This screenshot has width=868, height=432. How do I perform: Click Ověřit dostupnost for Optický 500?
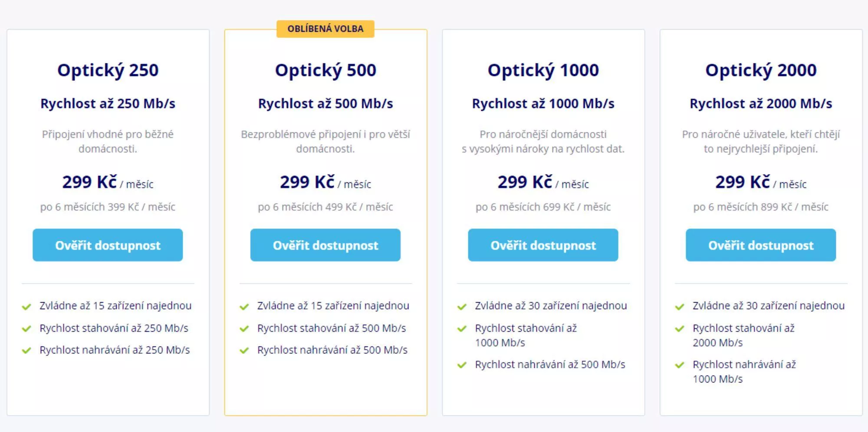pyautogui.click(x=325, y=245)
